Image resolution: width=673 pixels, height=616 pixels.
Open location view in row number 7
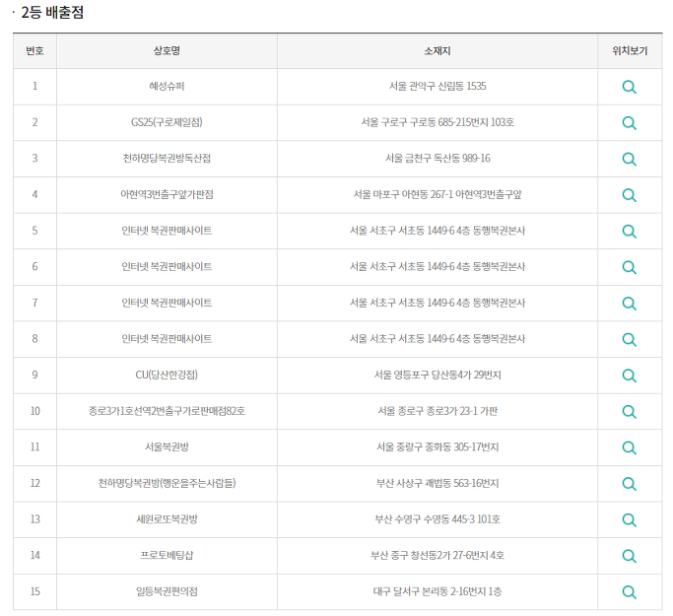pos(629,303)
